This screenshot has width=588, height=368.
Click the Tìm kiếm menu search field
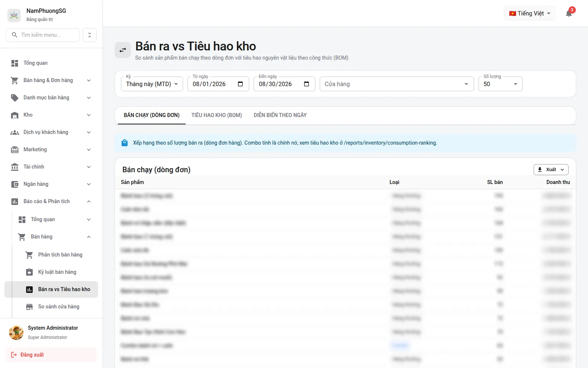click(43, 35)
